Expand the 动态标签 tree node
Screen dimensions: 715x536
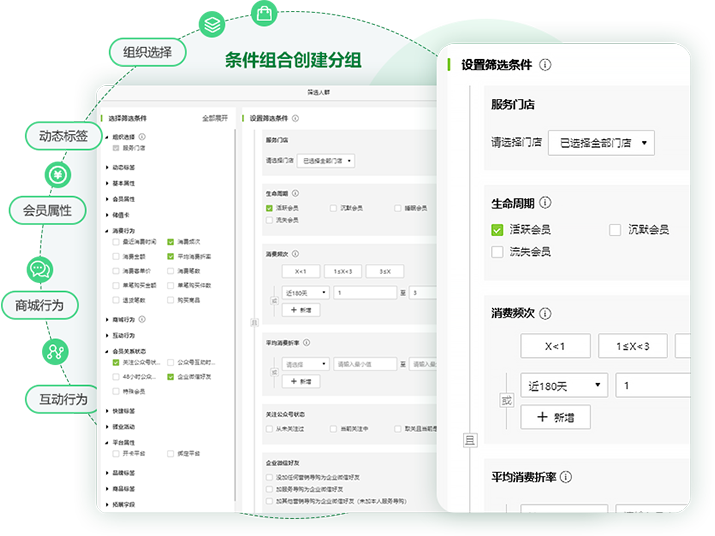[x=107, y=167]
